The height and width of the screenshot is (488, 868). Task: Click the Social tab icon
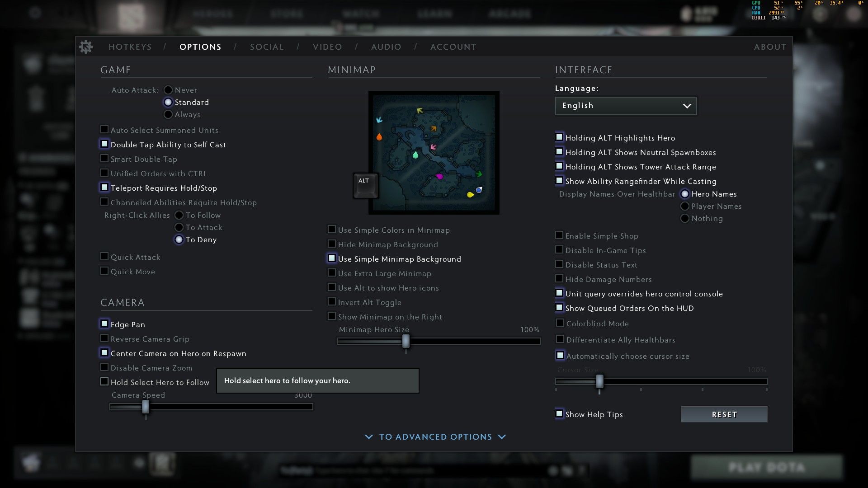[266, 47]
